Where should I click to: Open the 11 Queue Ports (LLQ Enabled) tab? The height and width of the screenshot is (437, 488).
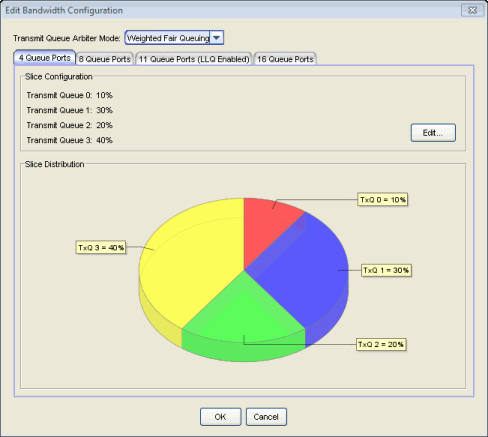(x=194, y=59)
